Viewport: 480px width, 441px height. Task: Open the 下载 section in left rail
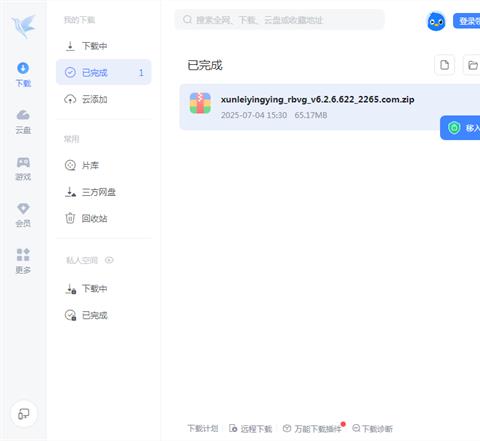tap(23, 74)
